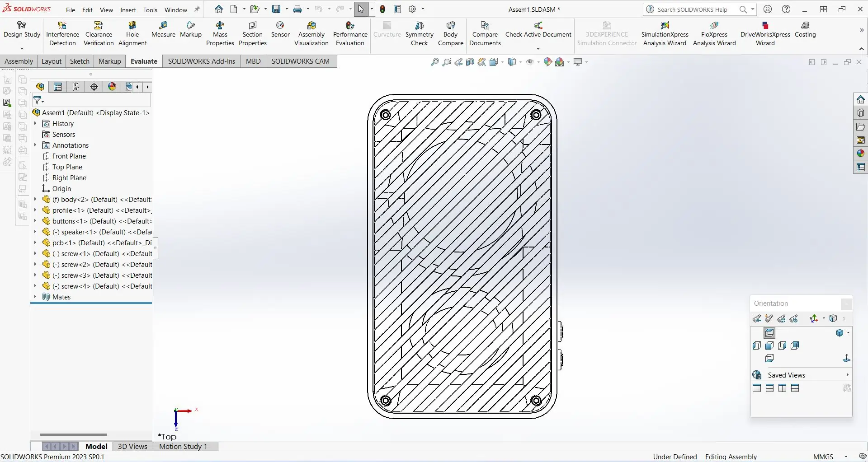Open the Hide/Show Items dropdown arrow
This screenshot has height=462, width=868.
point(539,62)
